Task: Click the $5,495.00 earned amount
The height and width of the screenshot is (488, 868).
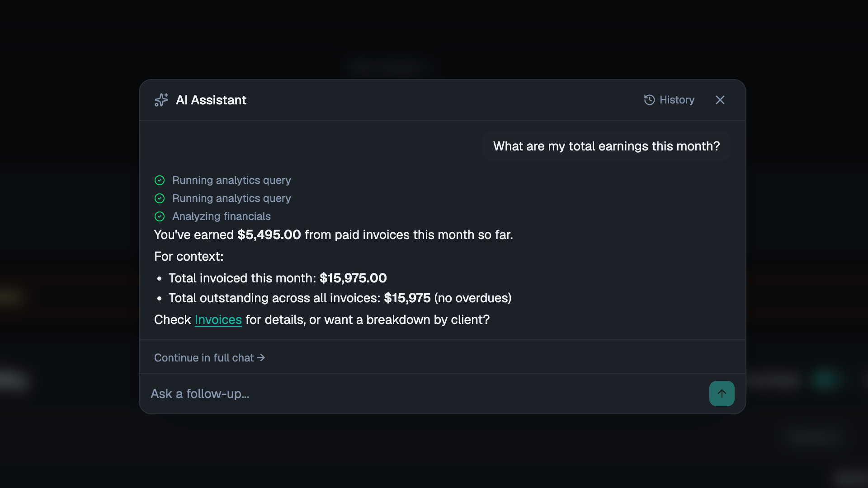Action: click(x=269, y=235)
